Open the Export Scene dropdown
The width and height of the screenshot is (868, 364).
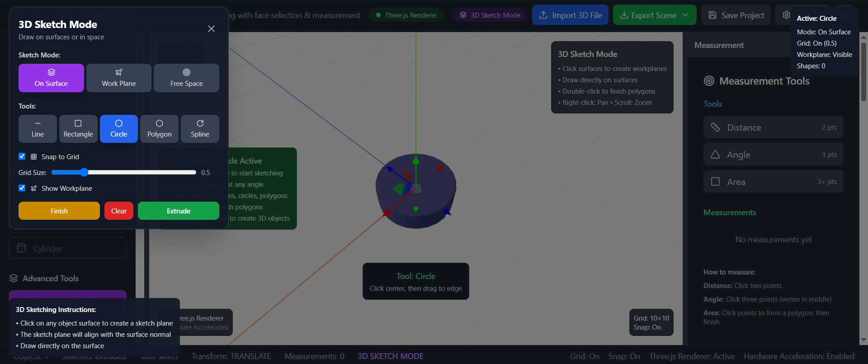(x=655, y=15)
